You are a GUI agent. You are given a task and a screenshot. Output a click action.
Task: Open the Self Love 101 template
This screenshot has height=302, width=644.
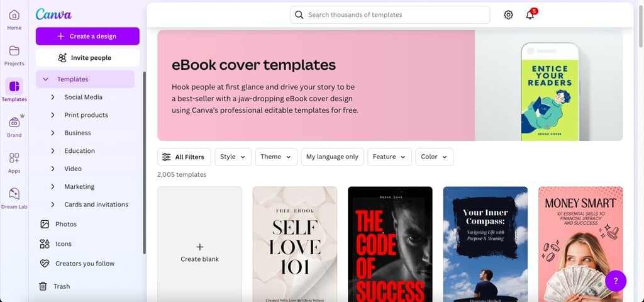[x=295, y=245]
